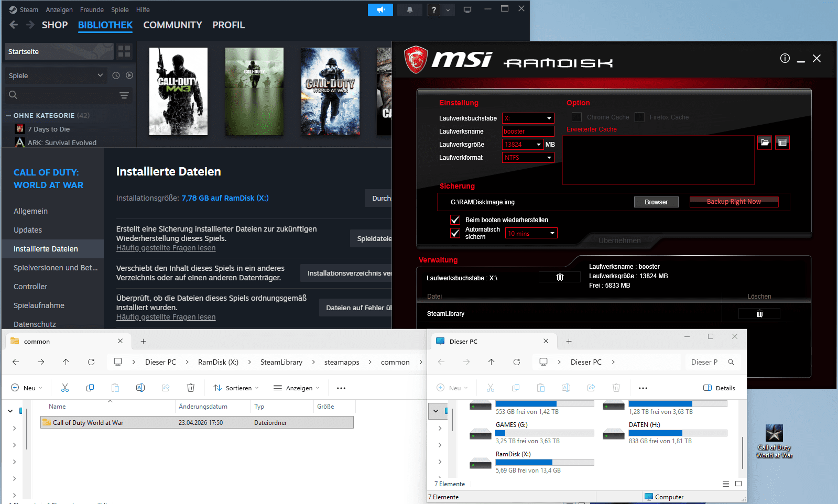Open Neu dropdown in common Explorer
Screen dimensions: 838x504
[x=27, y=388]
